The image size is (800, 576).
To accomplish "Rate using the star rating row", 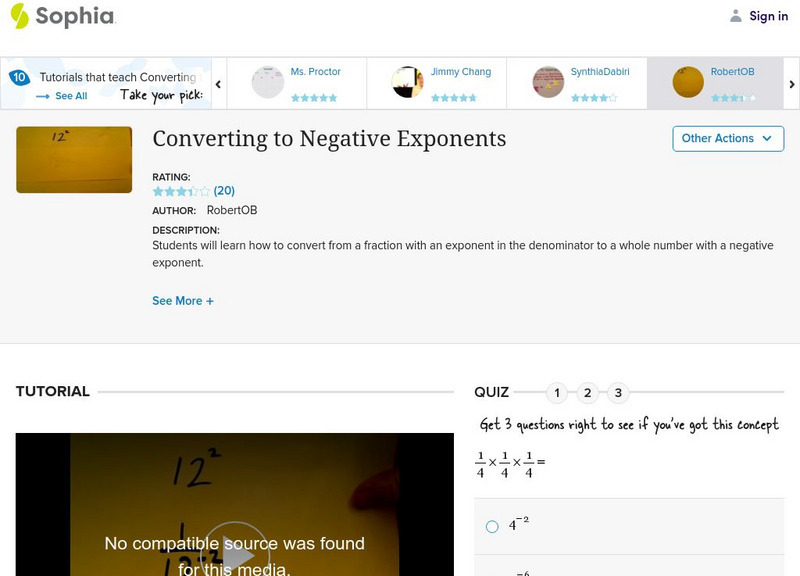I will click(181, 192).
